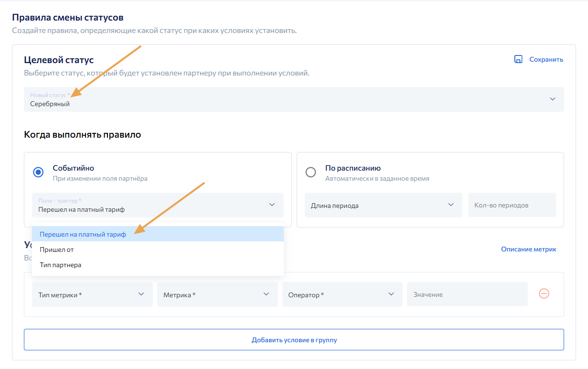Click the Значение input field
The height and width of the screenshot is (369, 588).
tap(467, 294)
